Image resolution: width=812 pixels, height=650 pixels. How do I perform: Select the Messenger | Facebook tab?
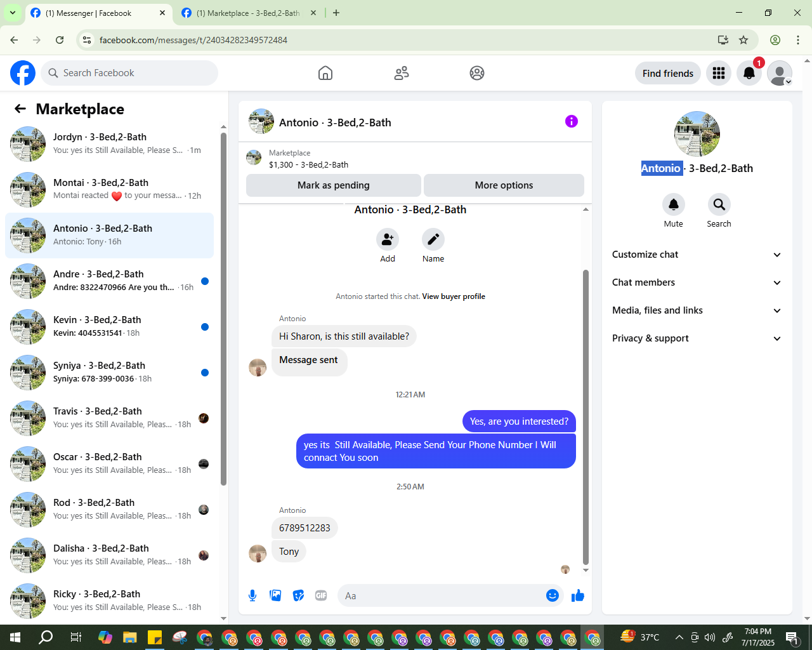tap(98, 13)
